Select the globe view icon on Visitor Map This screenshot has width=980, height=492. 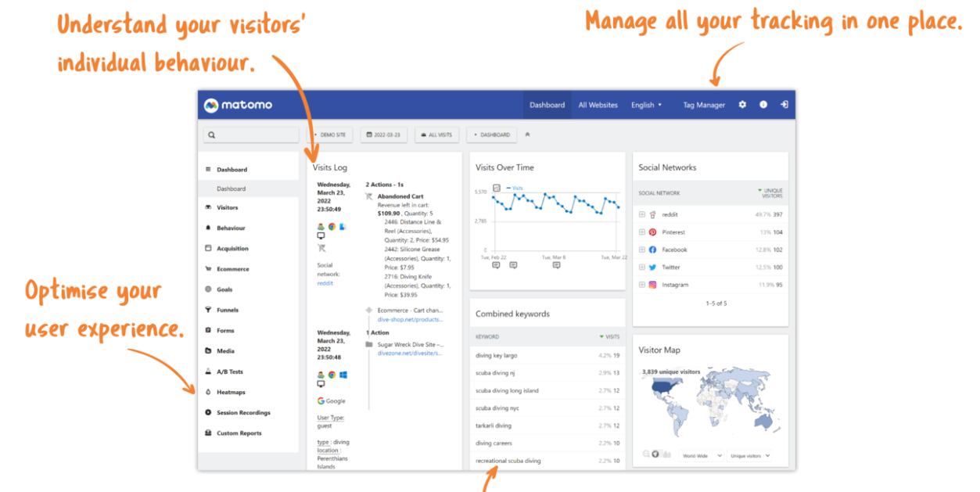point(655,454)
